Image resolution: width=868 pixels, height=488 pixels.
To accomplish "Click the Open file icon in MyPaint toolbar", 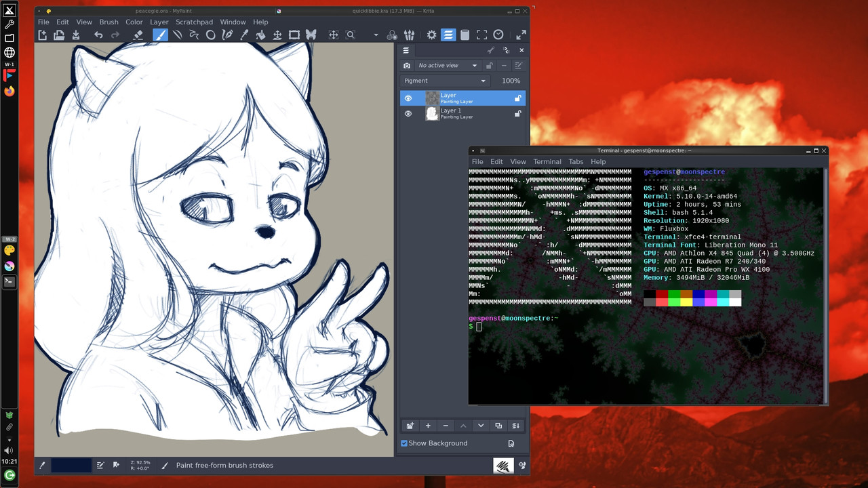I will coord(59,35).
